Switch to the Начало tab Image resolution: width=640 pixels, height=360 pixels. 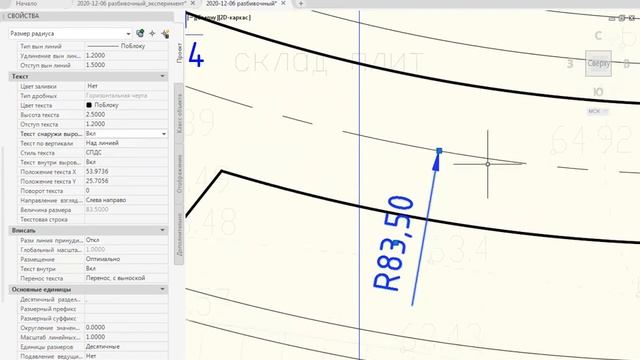coord(27,3)
